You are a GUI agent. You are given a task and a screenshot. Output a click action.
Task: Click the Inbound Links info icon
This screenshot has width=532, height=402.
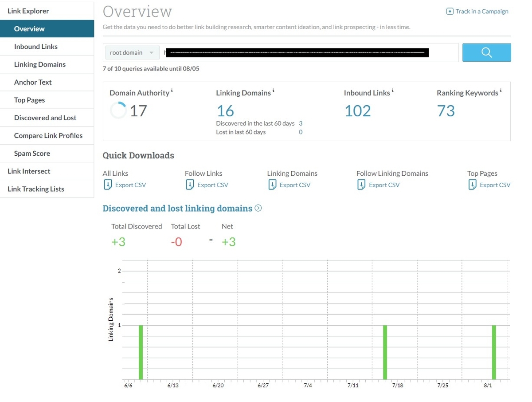[393, 91]
